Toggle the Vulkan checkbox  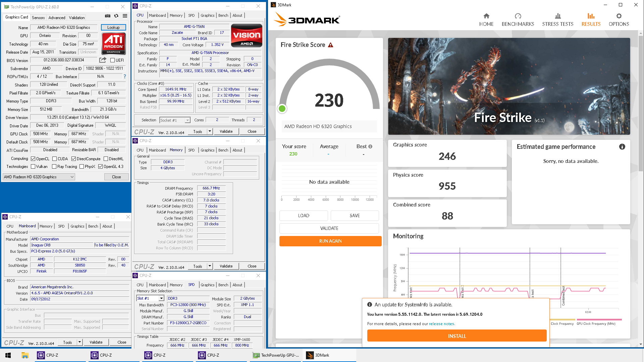[33, 167]
